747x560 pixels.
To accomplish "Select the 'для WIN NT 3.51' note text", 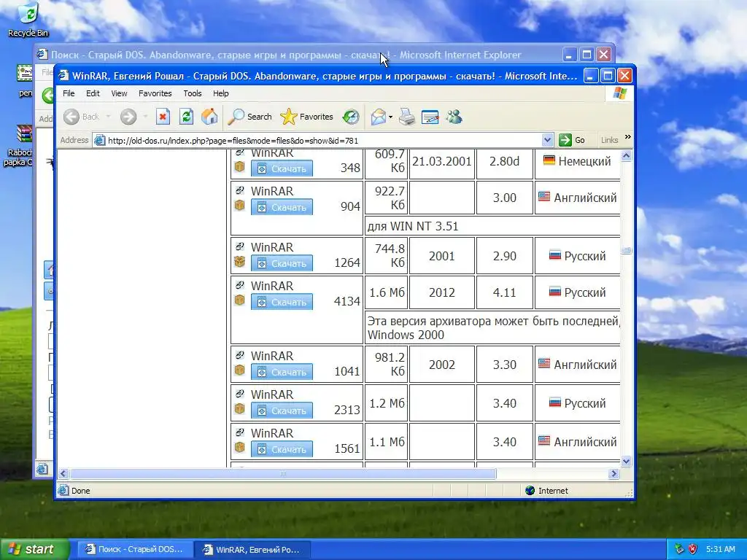I will point(413,226).
